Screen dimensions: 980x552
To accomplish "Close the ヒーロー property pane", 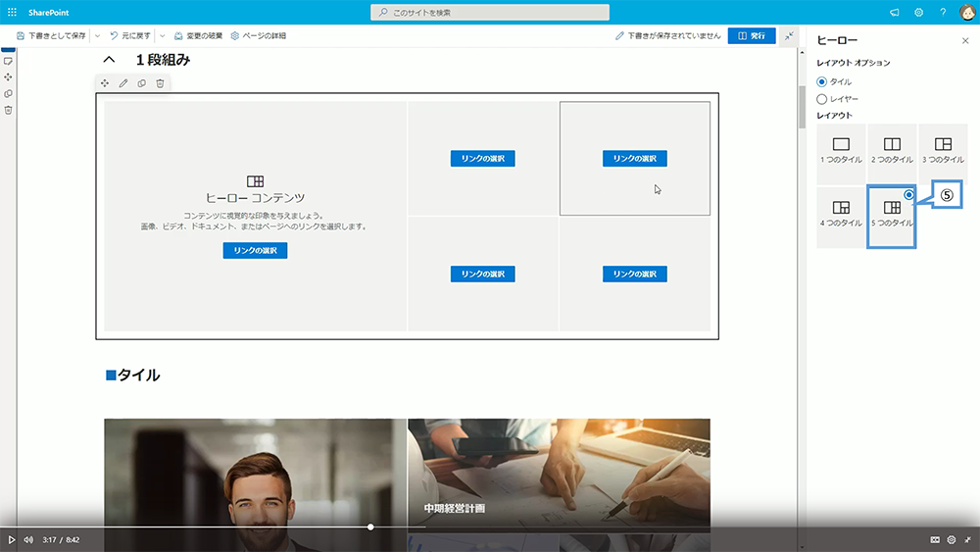I will tap(965, 40).
